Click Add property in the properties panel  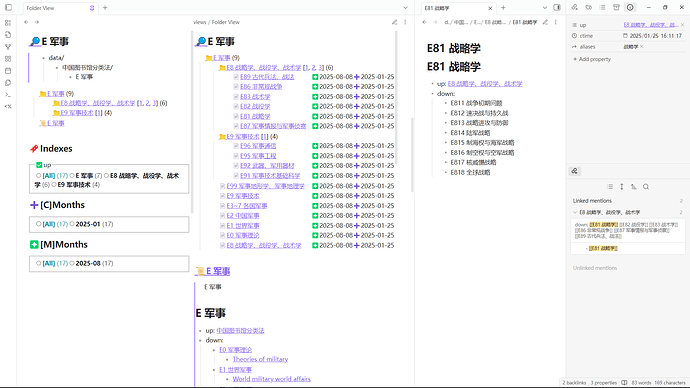592,59
